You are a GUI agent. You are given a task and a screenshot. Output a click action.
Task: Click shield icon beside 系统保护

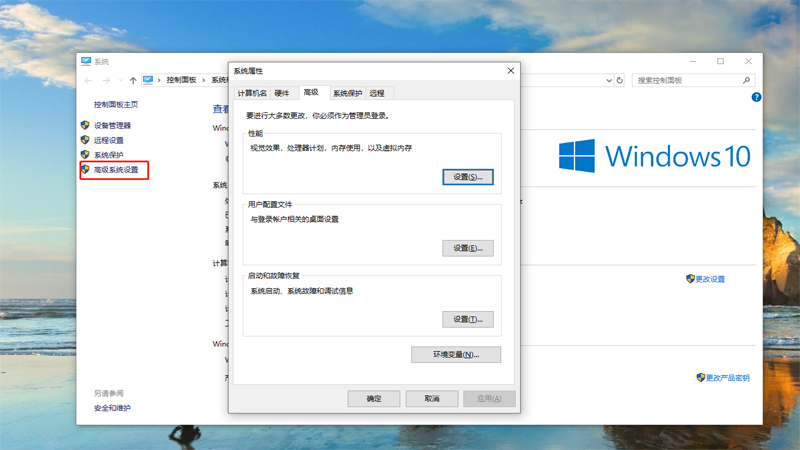(x=85, y=155)
